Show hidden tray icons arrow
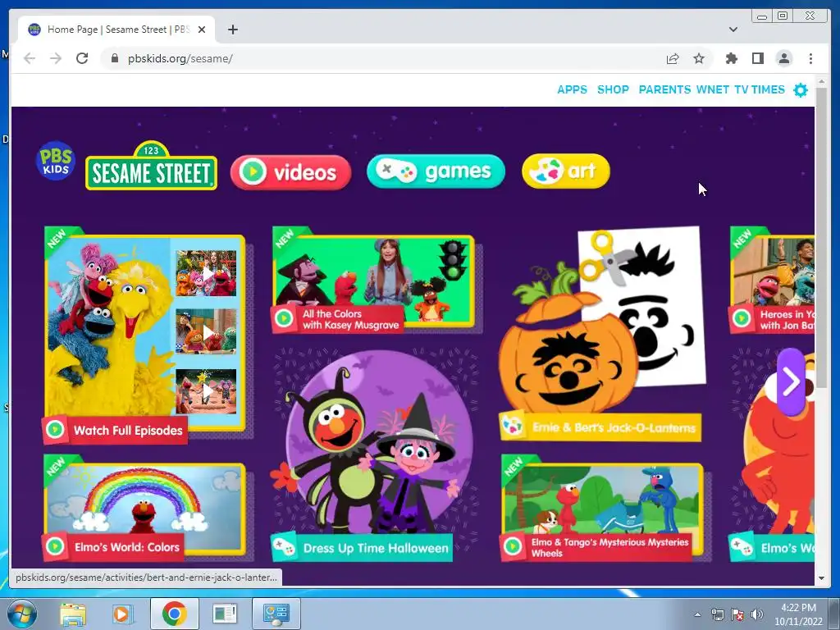This screenshot has height=630, width=840. 697,614
